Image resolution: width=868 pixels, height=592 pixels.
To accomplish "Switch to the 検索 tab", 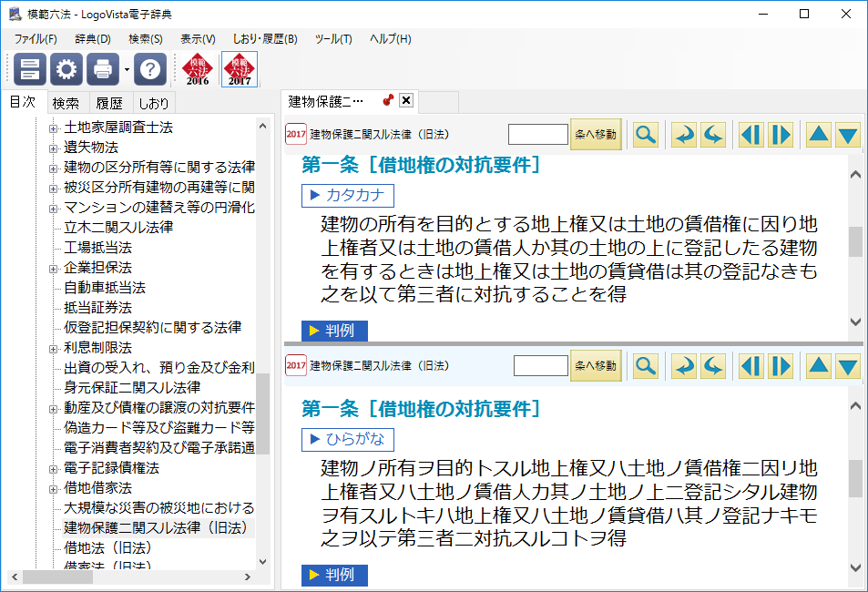I will (66, 104).
